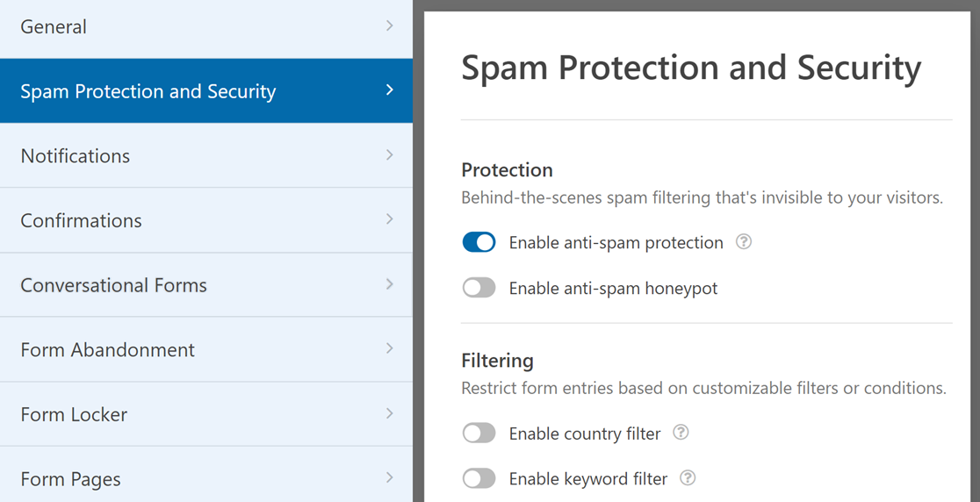The height and width of the screenshot is (502, 980).
Task: Click help icon next to country filter
Action: point(681,433)
